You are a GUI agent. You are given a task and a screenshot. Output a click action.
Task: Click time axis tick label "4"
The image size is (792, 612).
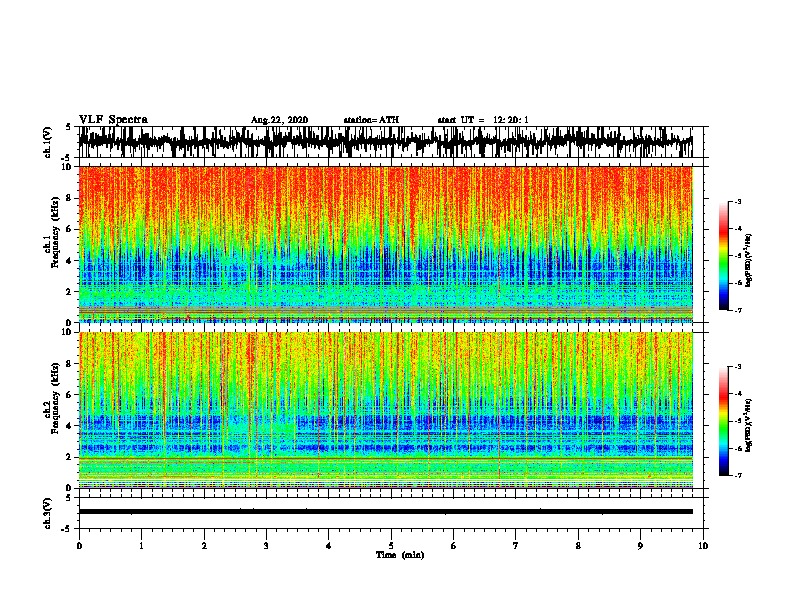click(x=329, y=546)
